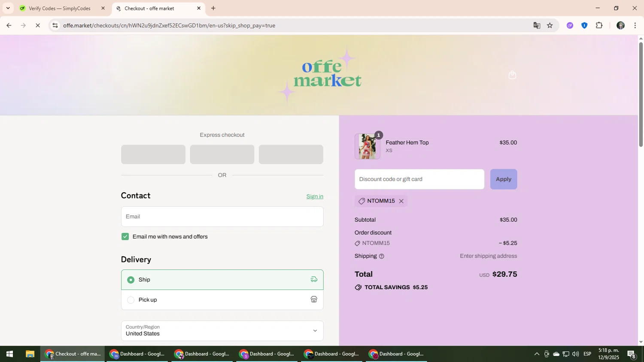Bookmark this page with the star icon

coord(550,25)
